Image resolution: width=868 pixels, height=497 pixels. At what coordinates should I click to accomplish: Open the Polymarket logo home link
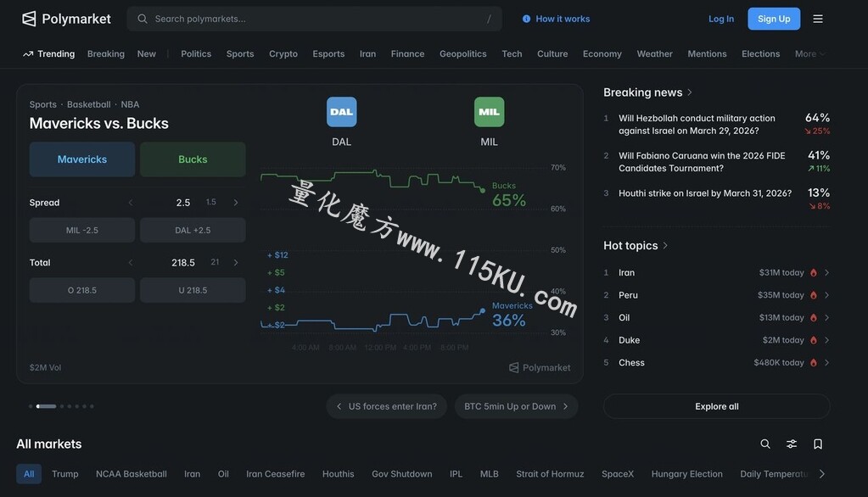click(66, 19)
